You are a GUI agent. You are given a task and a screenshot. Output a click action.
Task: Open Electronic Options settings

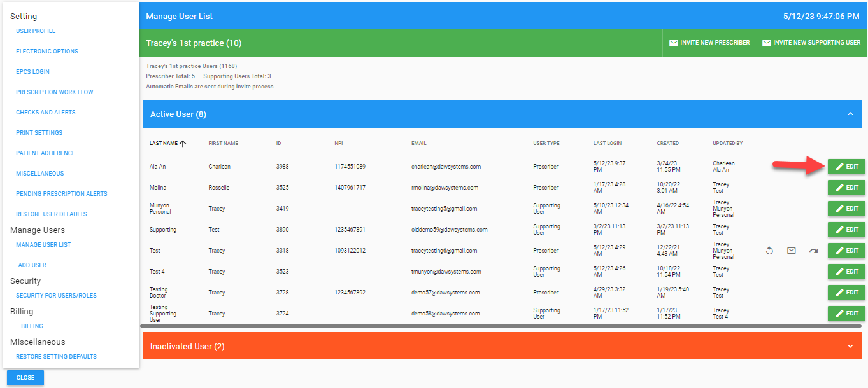pos(47,52)
